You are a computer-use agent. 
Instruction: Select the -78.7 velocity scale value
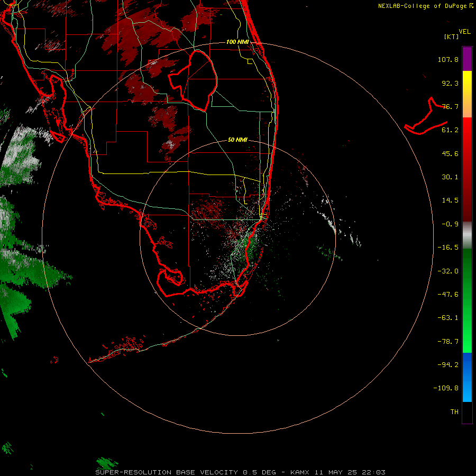pyautogui.click(x=448, y=342)
